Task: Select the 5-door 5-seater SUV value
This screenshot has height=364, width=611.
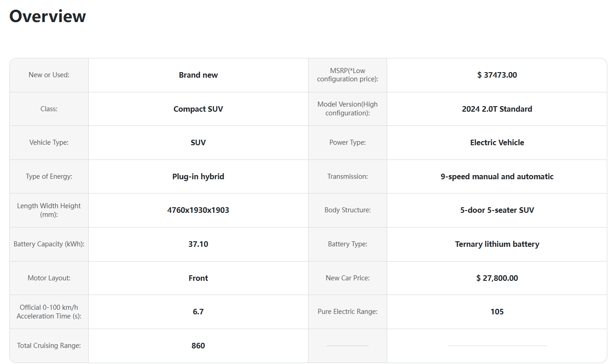Action: tap(497, 210)
